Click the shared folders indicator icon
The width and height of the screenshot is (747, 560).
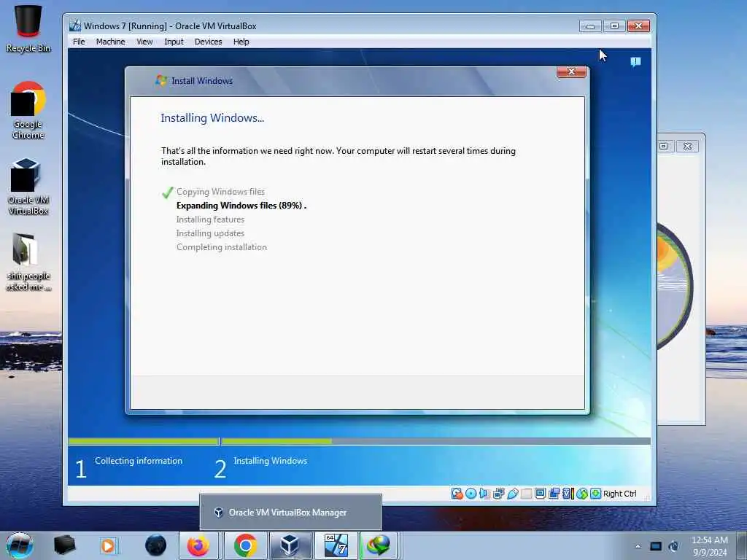(527, 494)
